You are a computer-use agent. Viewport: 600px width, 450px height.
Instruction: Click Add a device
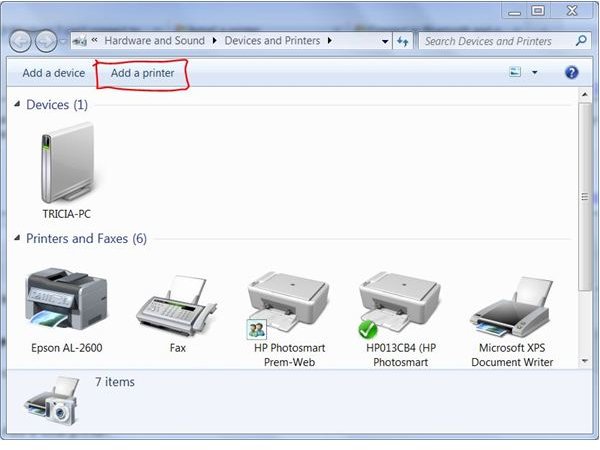54,73
